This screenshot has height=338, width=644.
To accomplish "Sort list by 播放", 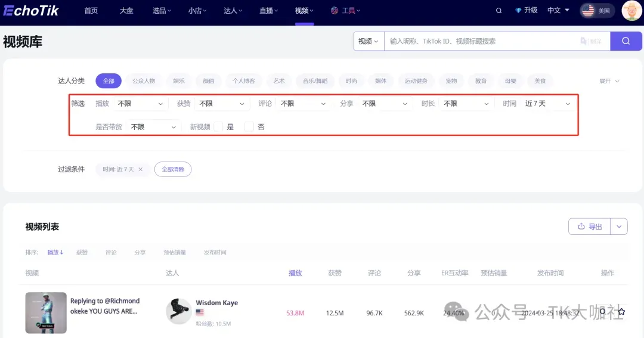I will click(x=55, y=252).
